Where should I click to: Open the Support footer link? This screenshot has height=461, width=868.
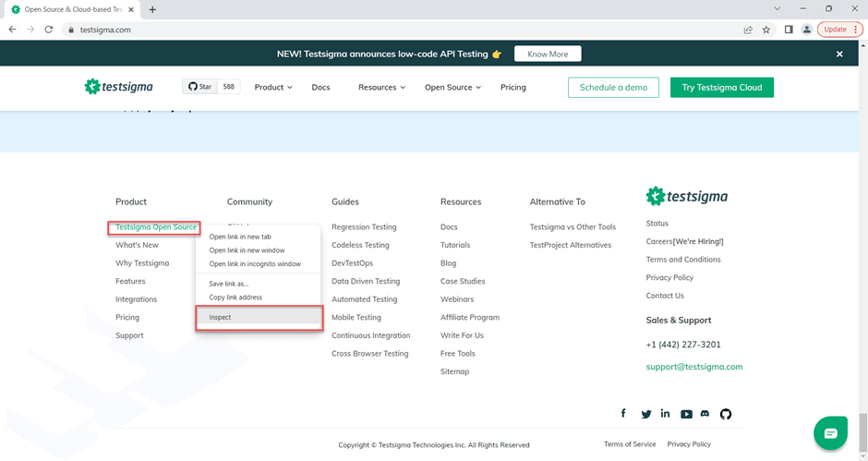[129, 335]
